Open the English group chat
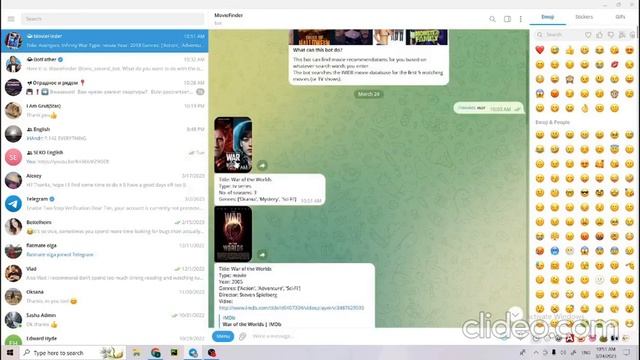Viewport: 640px width, 360px height. tap(104, 134)
